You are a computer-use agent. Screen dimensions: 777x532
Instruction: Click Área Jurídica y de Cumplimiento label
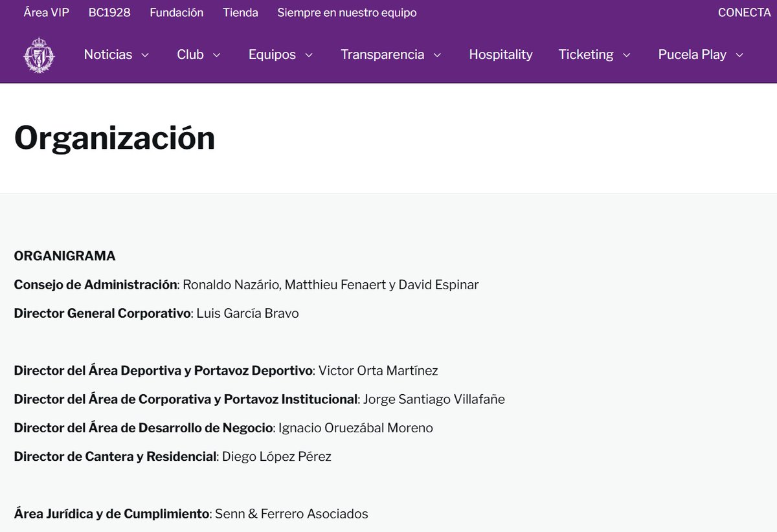coord(112,514)
